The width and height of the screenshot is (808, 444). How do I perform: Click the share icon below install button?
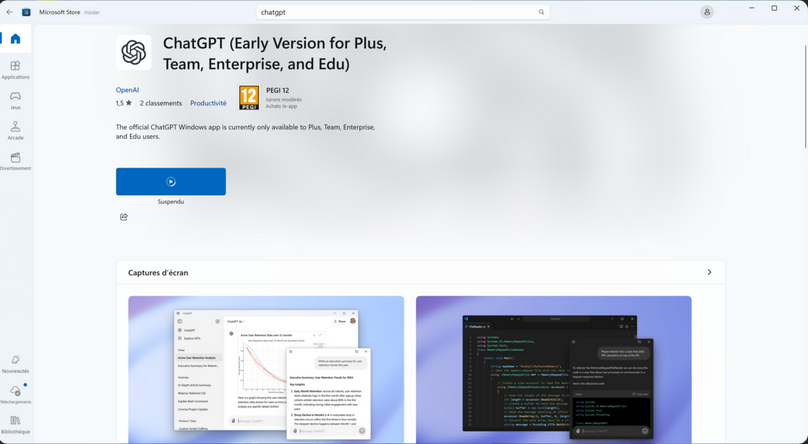pyautogui.click(x=124, y=217)
